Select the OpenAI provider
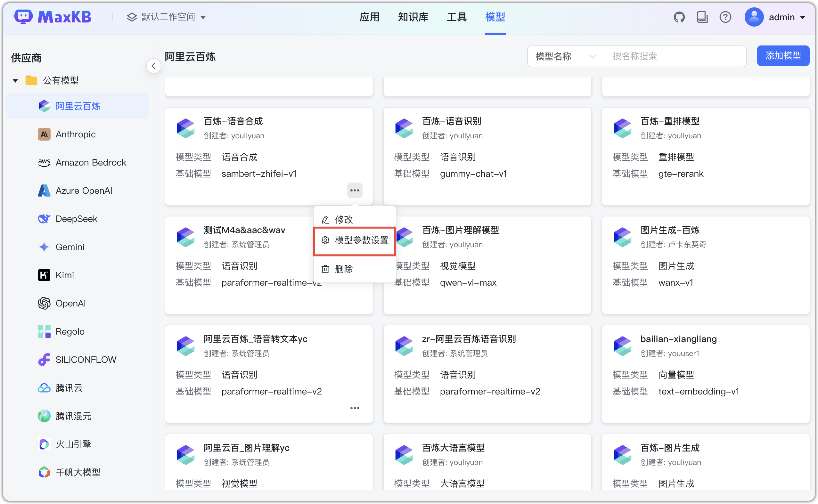 (x=77, y=303)
